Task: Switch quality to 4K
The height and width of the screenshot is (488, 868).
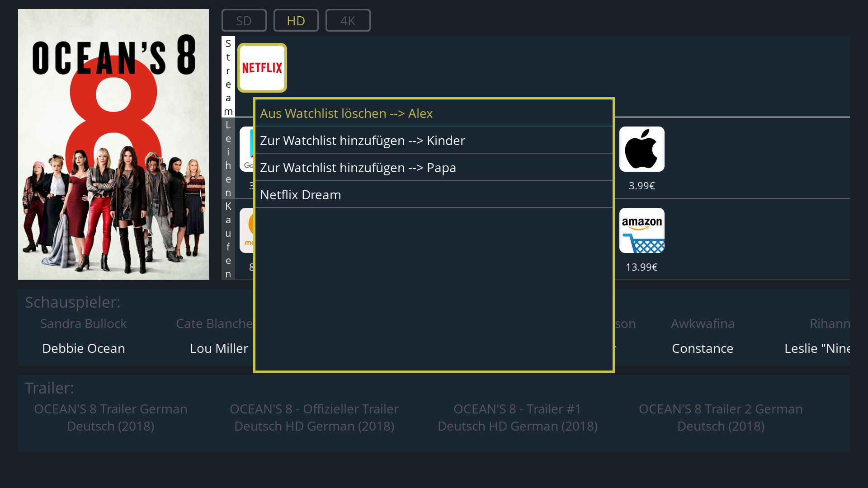Action: pos(348,21)
